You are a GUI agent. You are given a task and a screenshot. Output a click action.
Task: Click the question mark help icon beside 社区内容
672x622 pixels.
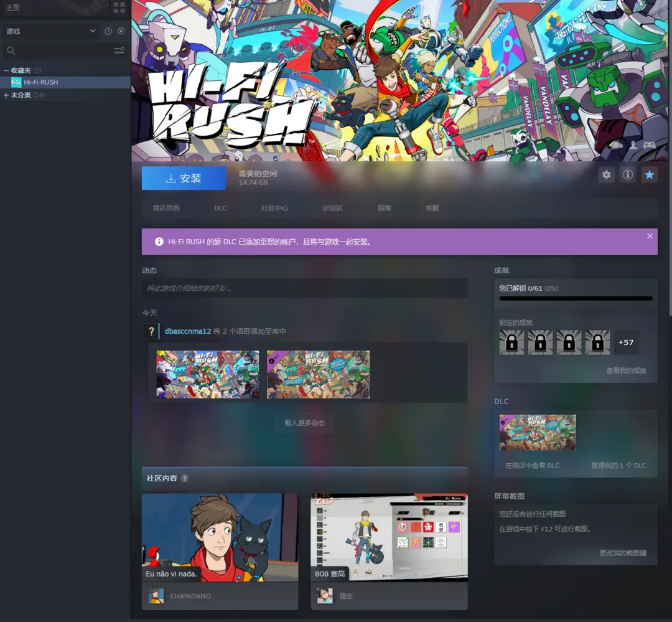(x=185, y=478)
